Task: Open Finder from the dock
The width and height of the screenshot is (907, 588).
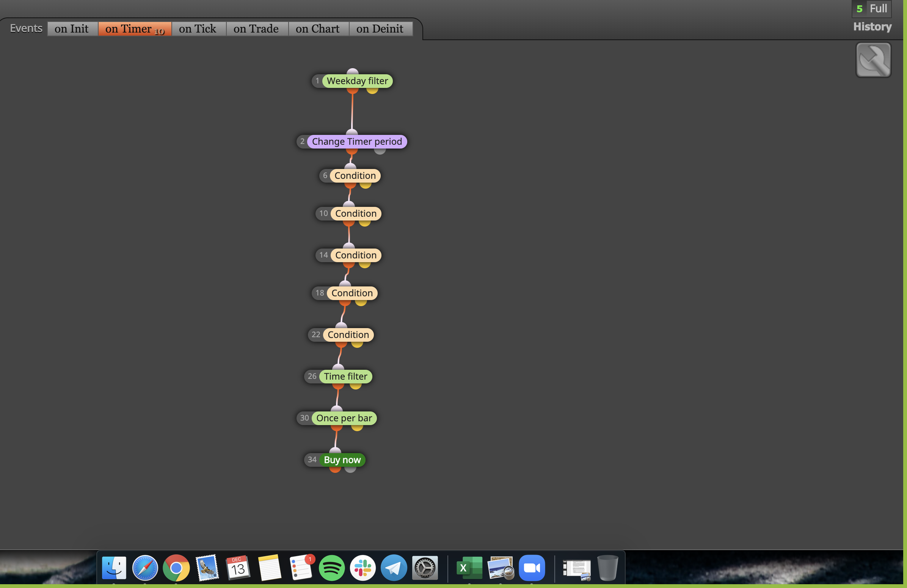Action: coord(114,568)
